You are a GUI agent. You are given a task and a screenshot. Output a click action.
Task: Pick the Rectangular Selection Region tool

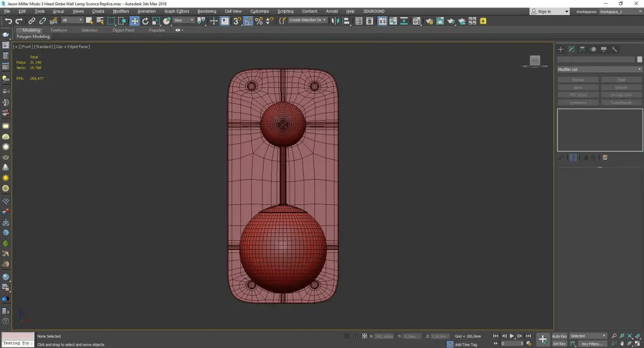(111, 21)
